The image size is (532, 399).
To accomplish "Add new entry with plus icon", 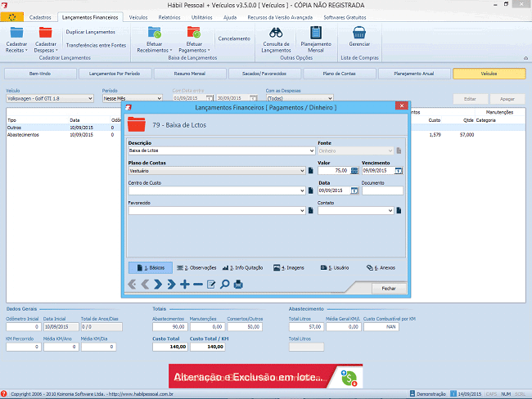I will (x=184, y=285).
